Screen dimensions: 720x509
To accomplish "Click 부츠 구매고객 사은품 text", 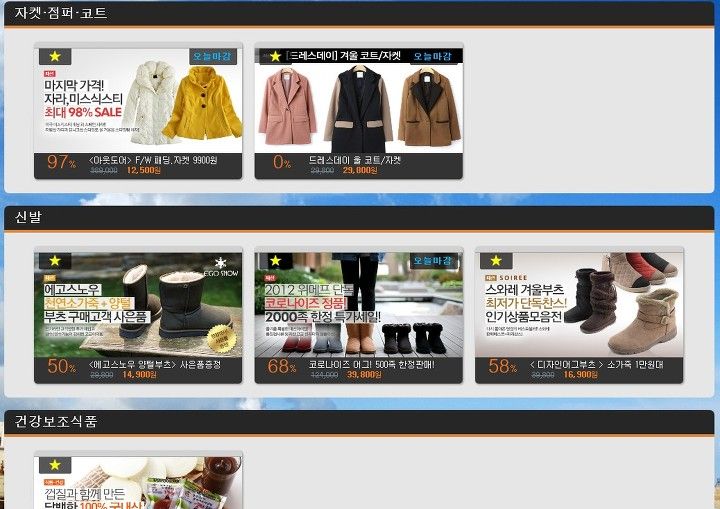I will pos(97,317).
